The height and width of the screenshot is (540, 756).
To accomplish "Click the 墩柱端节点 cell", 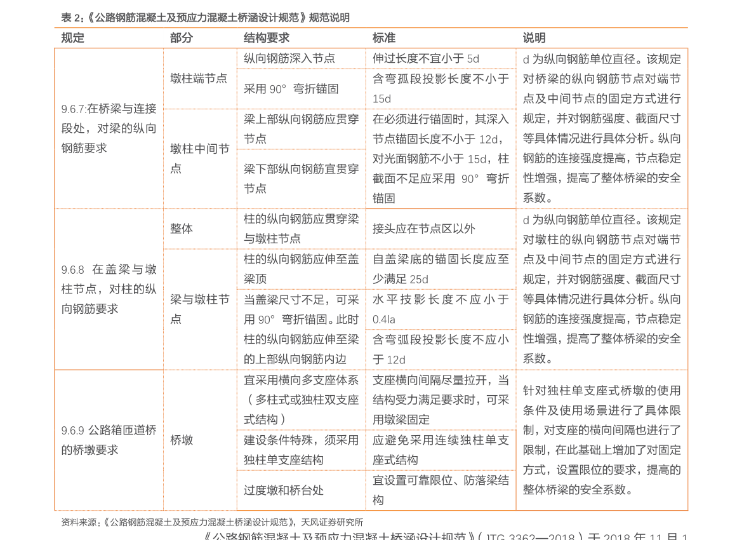I will (x=199, y=79).
